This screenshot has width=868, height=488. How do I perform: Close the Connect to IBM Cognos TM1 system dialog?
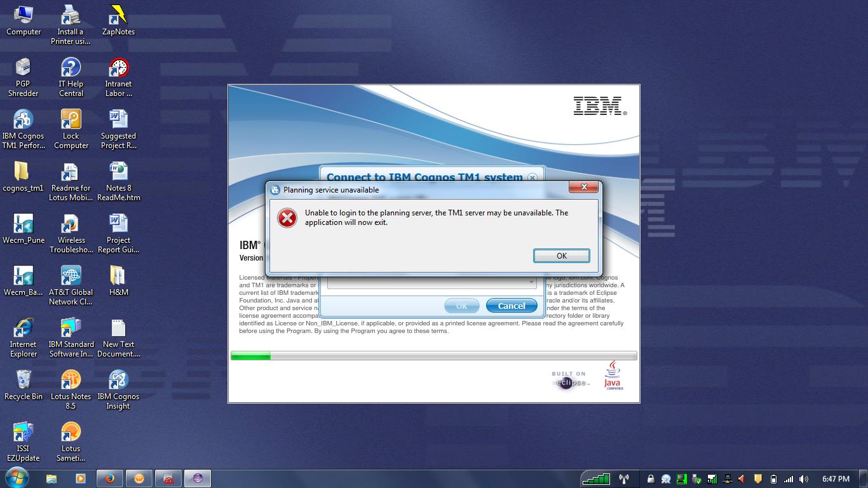[532, 177]
